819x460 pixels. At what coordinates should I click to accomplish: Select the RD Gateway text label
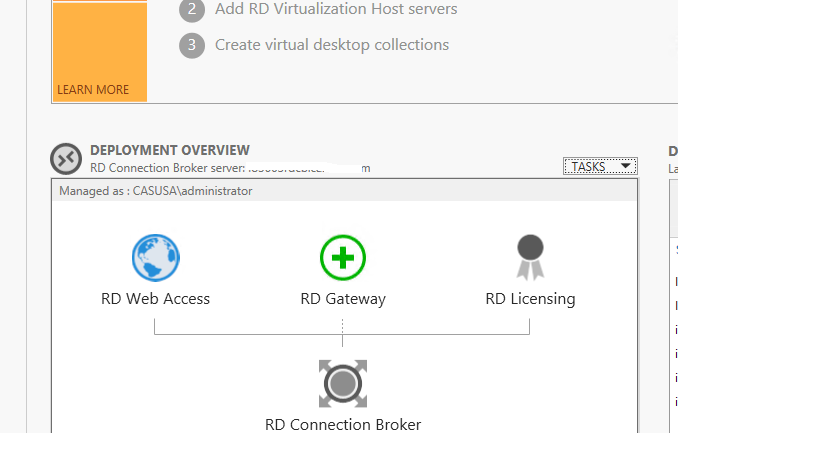pyautogui.click(x=343, y=299)
